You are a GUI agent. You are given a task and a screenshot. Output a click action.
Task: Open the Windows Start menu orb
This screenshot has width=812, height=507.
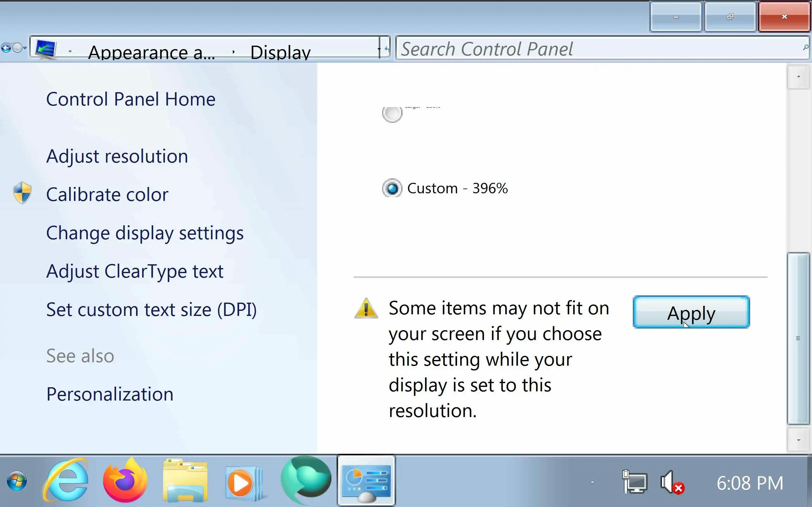[16, 481]
